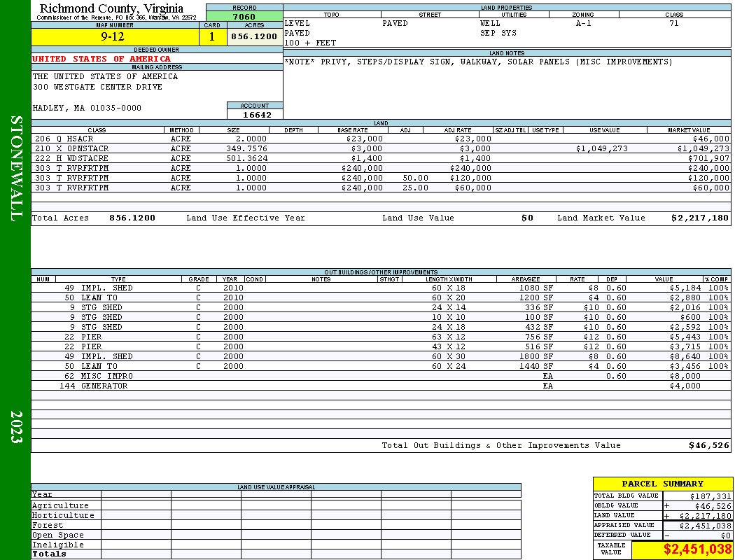Screen dimensions: 735x560
Task: Click the Land Use Effective Year label
Action: tap(246, 218)
